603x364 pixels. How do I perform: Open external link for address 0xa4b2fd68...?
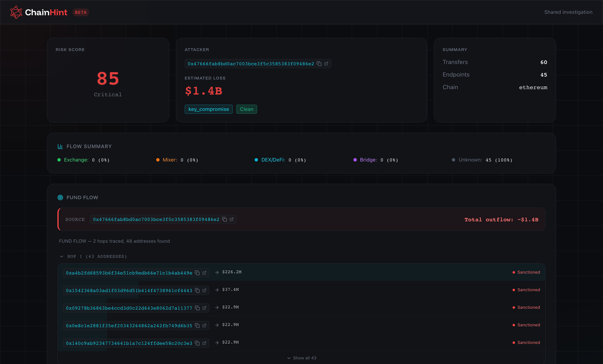(204, 273)
